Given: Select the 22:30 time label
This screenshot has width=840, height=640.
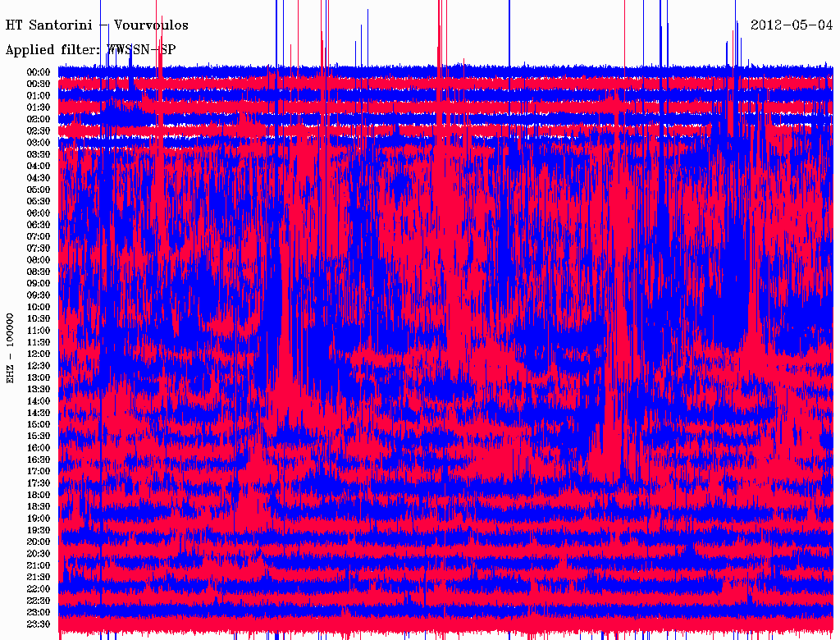Looking at the screenshot, I should click(x=39, y=601).
